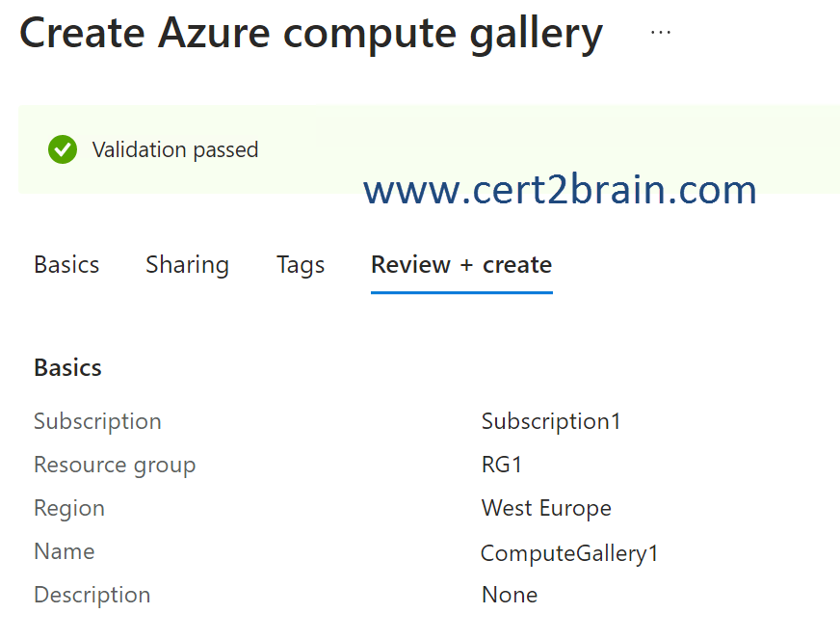Open the Sharing tab
Image resolution: width=840 pixels, height=640 pixels.
click(x=187, y=265)
